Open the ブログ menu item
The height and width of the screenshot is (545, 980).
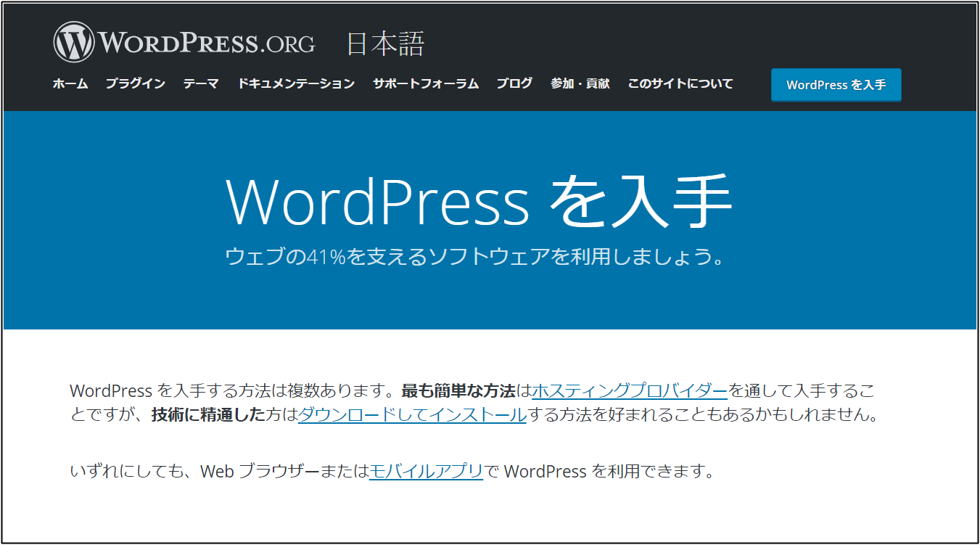514,83
